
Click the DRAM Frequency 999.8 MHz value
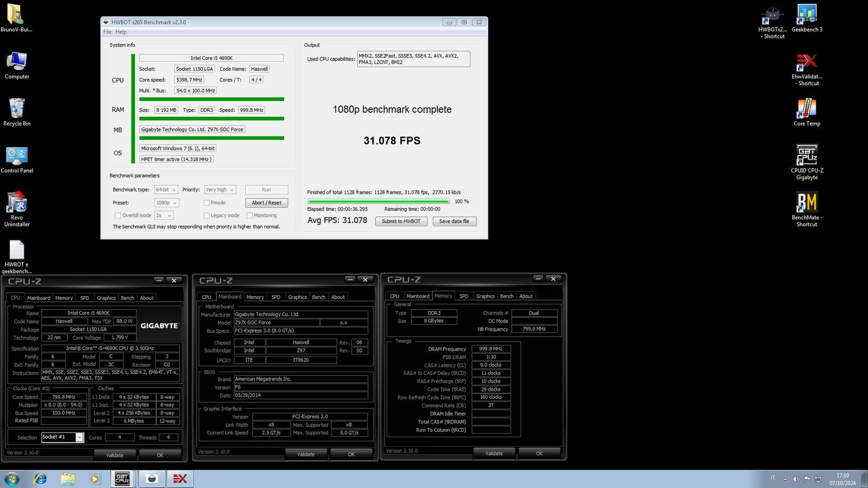491,349
